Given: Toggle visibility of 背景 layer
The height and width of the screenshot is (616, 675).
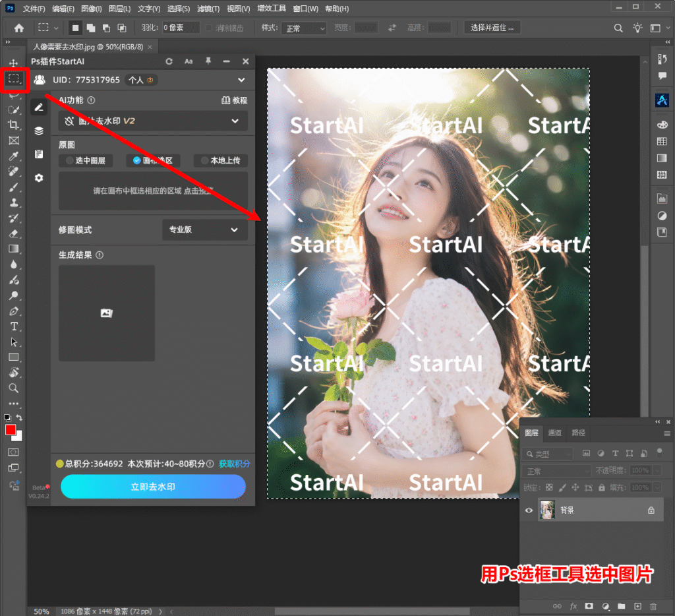Looking at the screenshot, I should [529, 510].
